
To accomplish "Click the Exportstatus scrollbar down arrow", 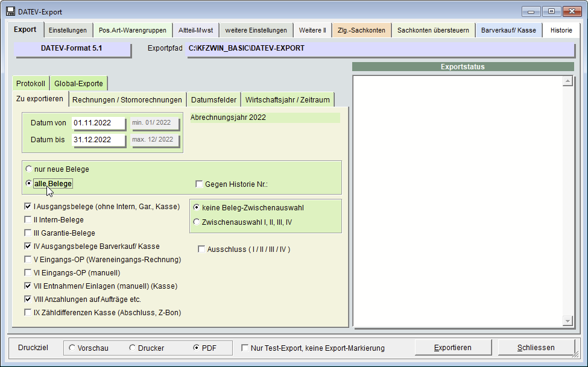I will (x=567, y=321).
